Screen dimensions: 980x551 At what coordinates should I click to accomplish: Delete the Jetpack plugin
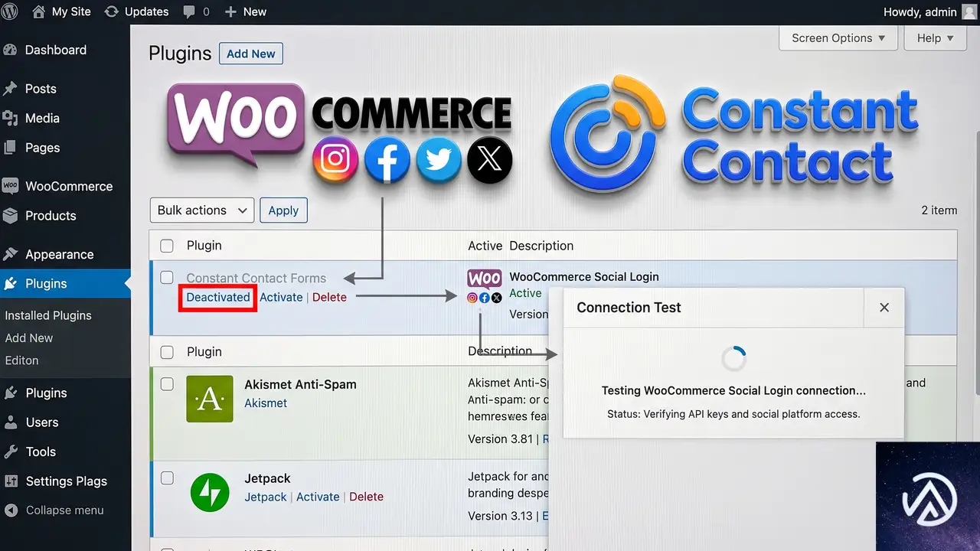[366, 497]
